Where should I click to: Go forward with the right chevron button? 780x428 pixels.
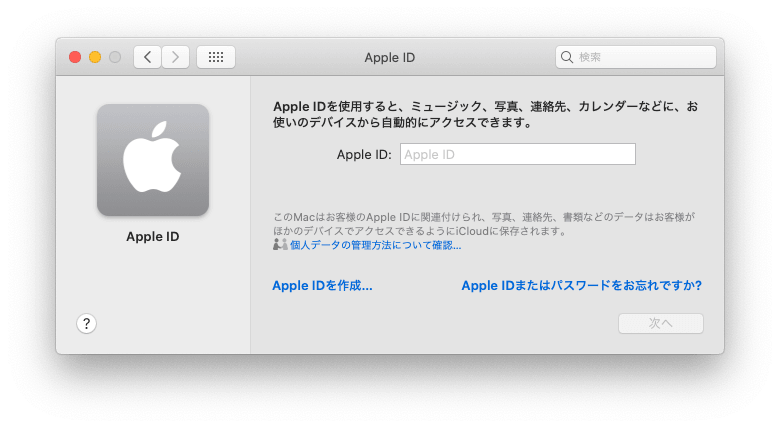[x=175, y=57]
